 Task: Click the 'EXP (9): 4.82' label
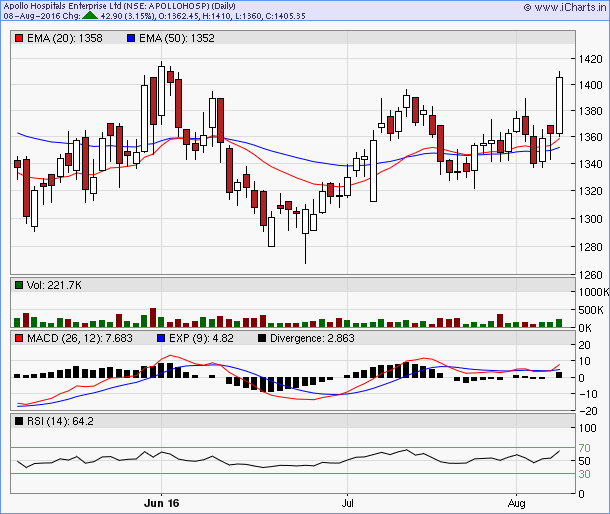tap(201, 338)
